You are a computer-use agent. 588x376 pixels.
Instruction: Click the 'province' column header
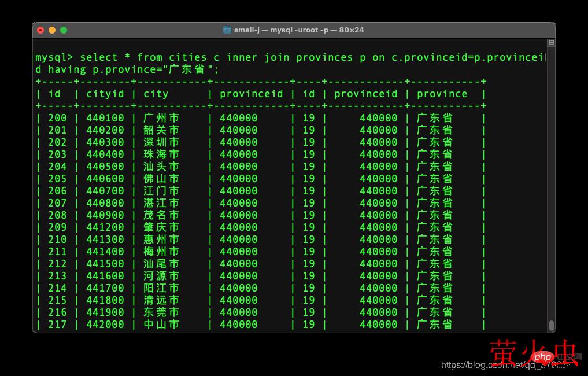(442, 94)
